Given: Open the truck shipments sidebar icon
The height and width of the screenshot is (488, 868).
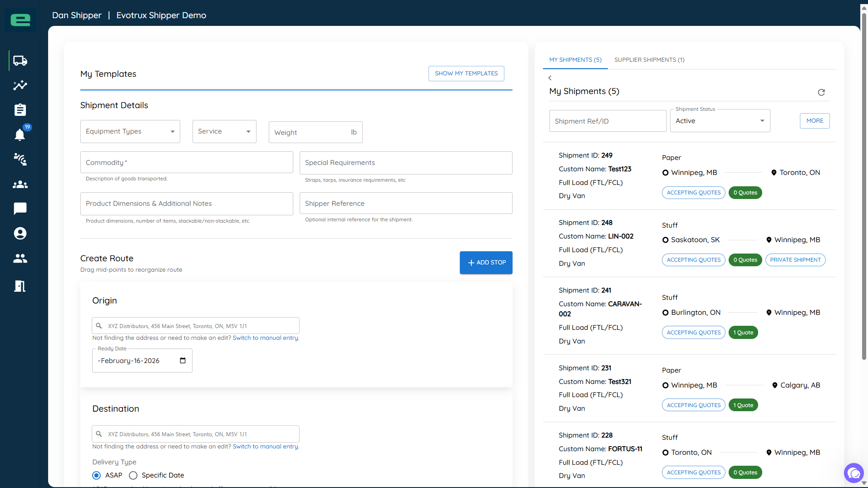Looking at the screenshot, I should click(x=20, y=61).
